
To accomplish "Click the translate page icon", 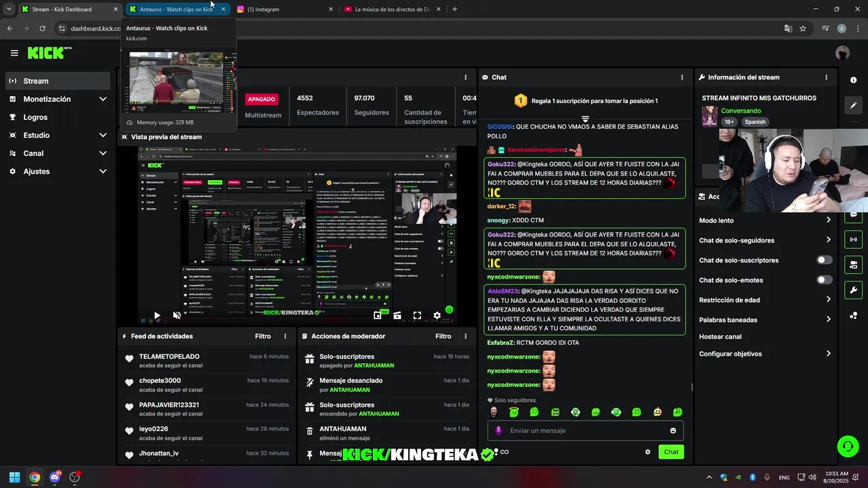I will [x=788, y=28].
